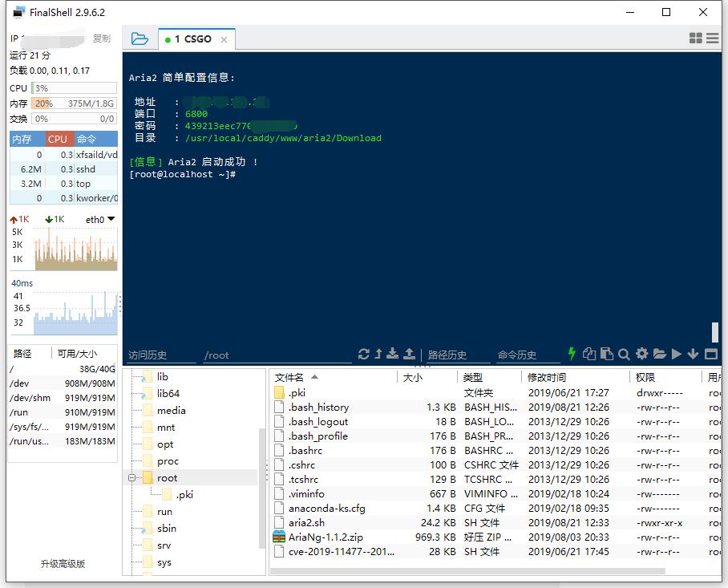Open the 命令历史 command history field
This screenshot has width=728, height=588.
point(528,355)
